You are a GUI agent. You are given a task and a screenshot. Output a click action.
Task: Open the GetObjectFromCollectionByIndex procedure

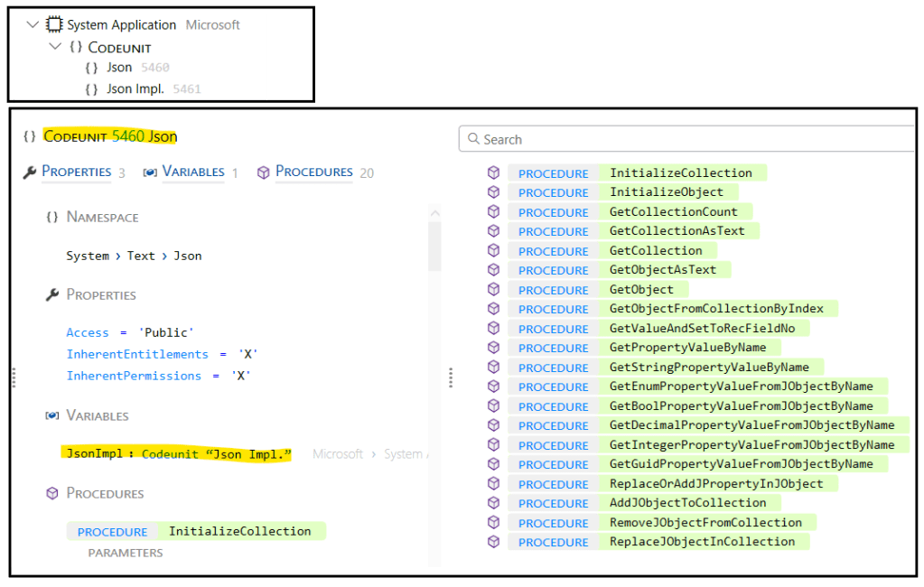[x=716, y=309]
